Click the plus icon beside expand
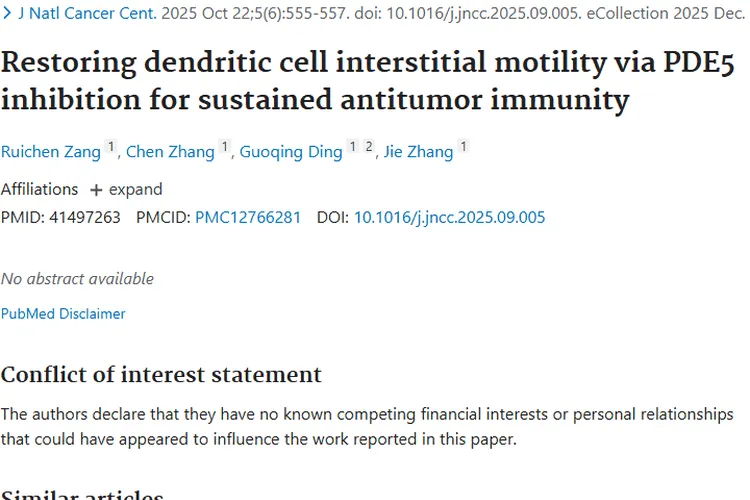Image resolution: width=750 pixels, height=500 pixels. [96, 190]
